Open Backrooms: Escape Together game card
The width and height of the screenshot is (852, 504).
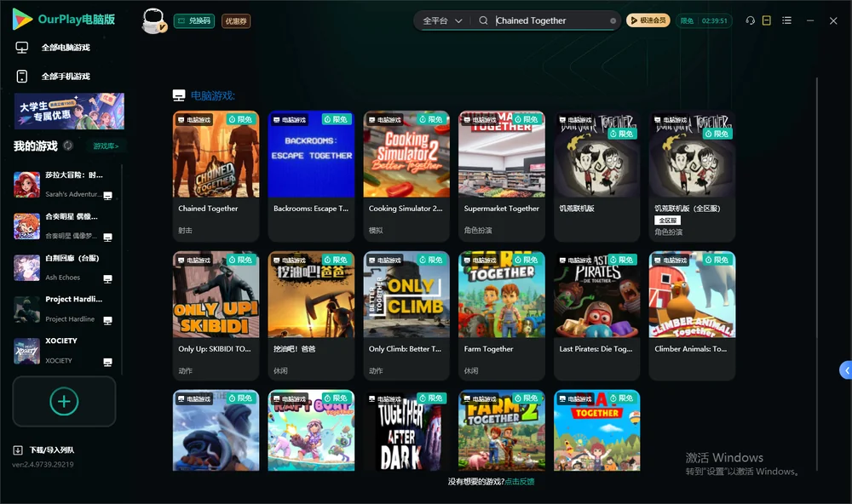[x=311, y=176]
